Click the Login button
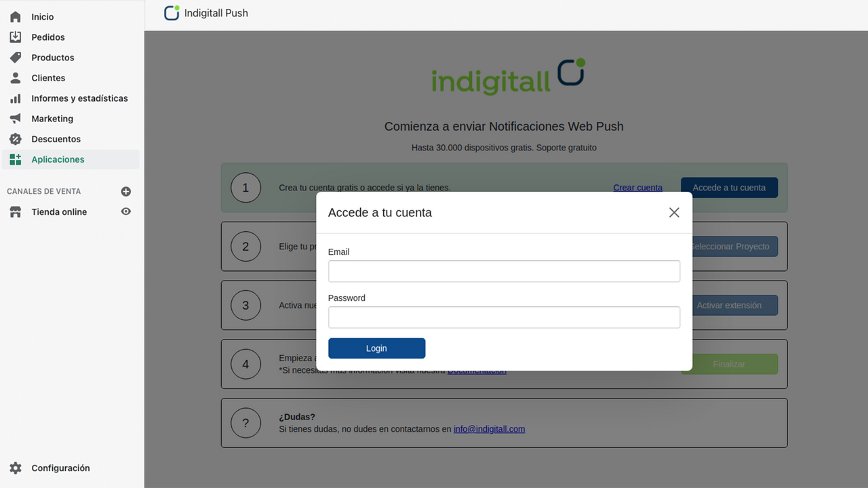 (376, 348)
